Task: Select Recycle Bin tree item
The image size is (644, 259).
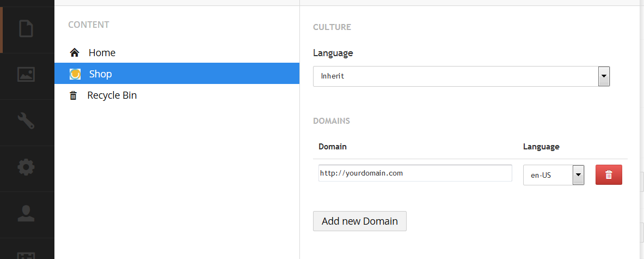Action: [x=112, y=95]
